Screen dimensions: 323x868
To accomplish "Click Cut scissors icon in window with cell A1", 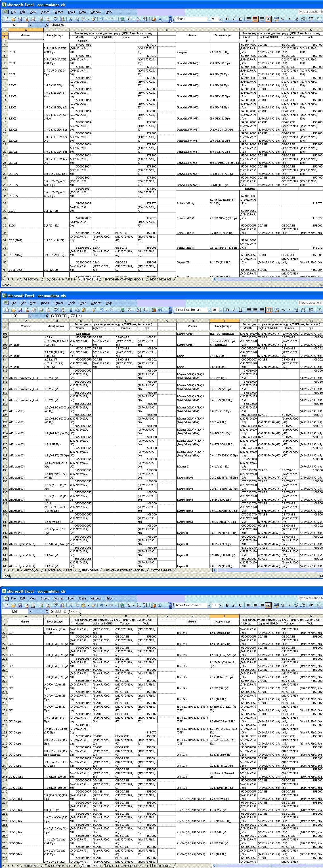I will click(71, 19).
